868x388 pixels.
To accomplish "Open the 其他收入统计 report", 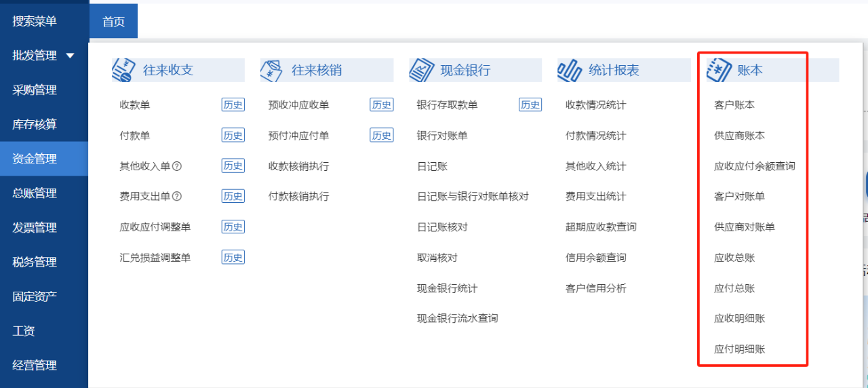I will pyautogui.click(x=596, y=166).
